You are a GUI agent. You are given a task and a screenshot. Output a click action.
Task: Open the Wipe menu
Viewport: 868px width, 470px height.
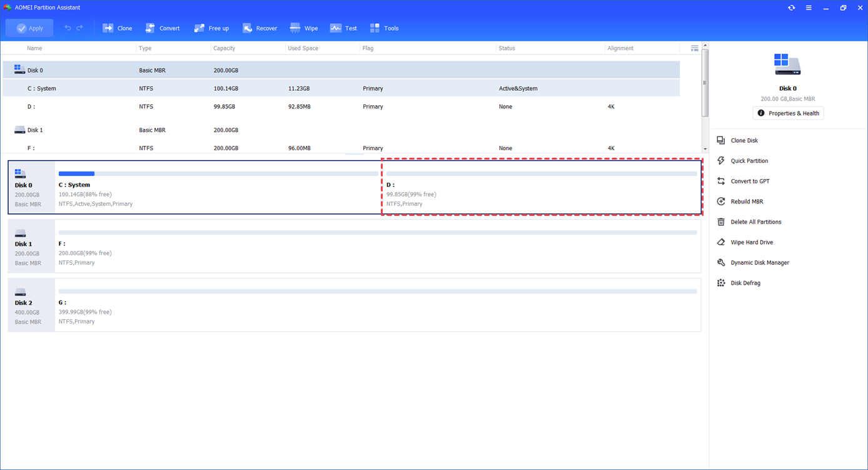point(304,28)
